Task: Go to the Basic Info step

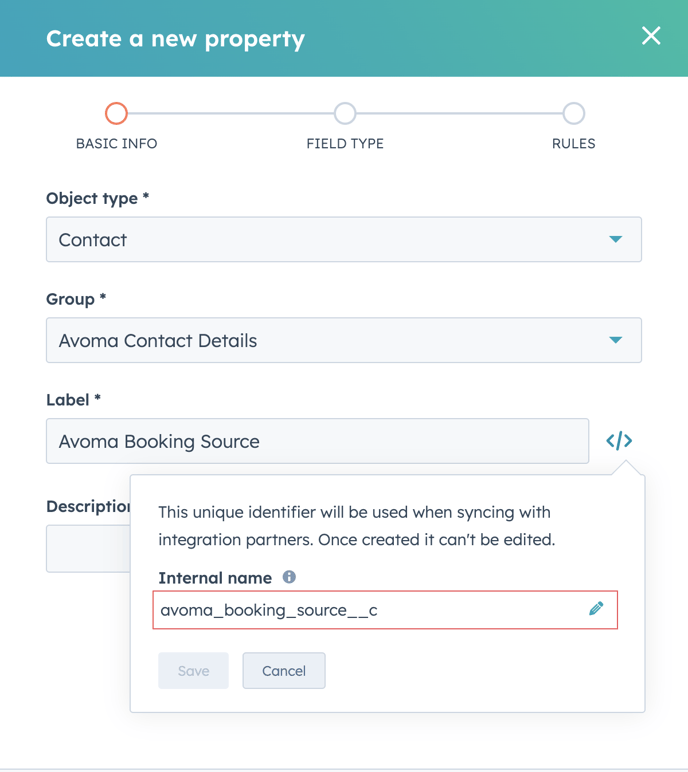Action: pyautogui.click(x=116, y=114)
